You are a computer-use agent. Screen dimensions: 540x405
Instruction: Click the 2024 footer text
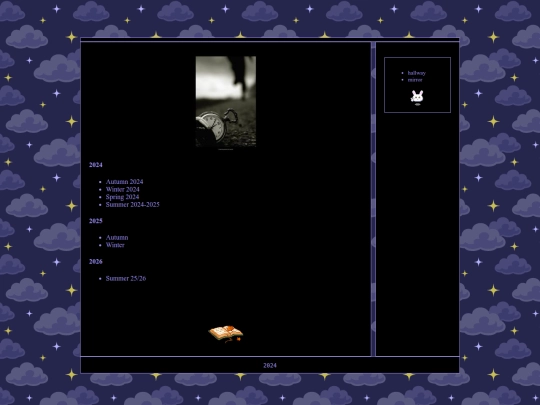[x=270, y=365]
